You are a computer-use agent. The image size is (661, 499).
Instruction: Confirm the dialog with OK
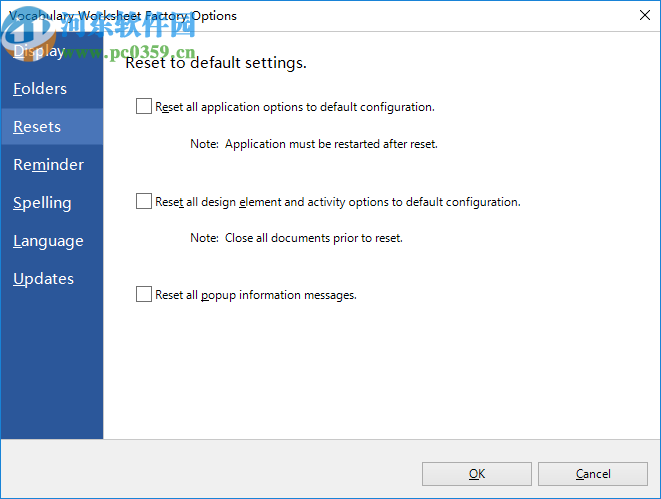pos(477,474)
